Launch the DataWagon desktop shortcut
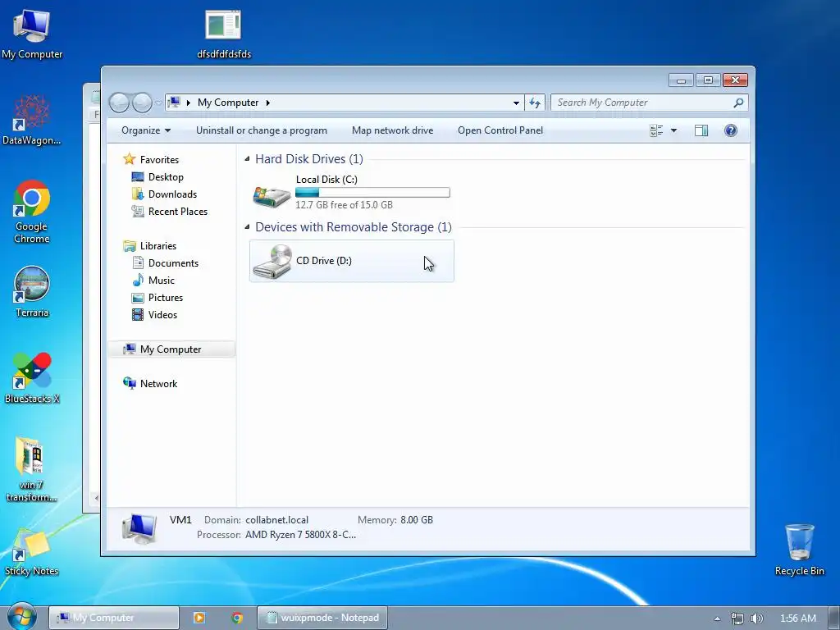 coord(32,120)
